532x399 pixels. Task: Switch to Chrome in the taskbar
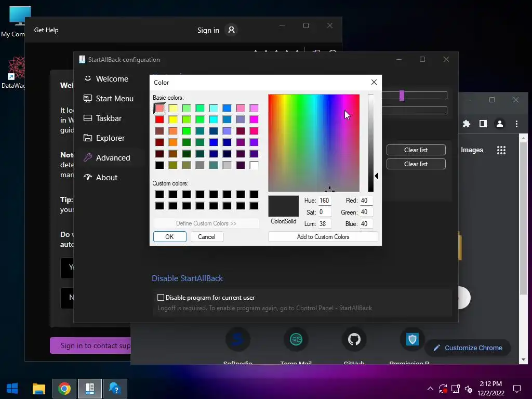click(64, 389)
